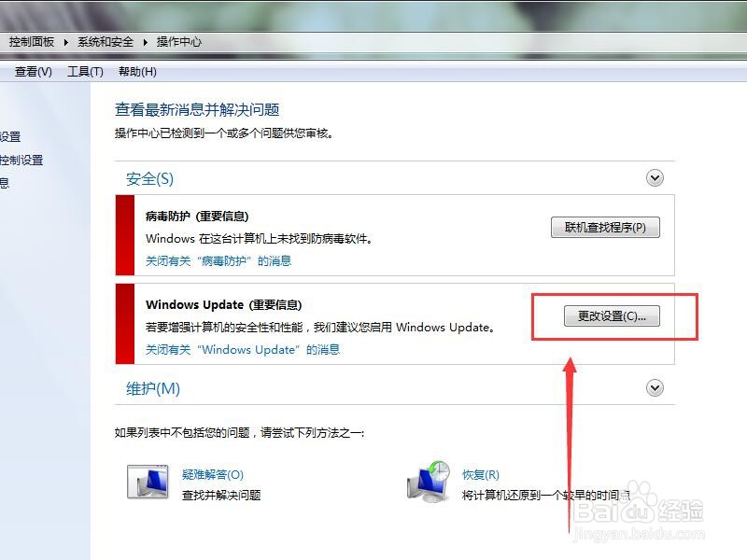747x560 pixels.
Task: Open the 帮助(H) menu
Action: [x=137, y=72]
